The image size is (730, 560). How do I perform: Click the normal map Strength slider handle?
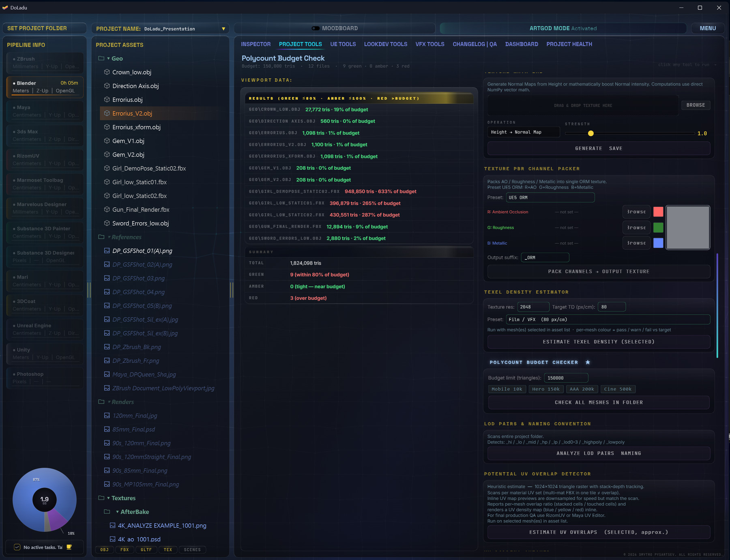(590, 133)
